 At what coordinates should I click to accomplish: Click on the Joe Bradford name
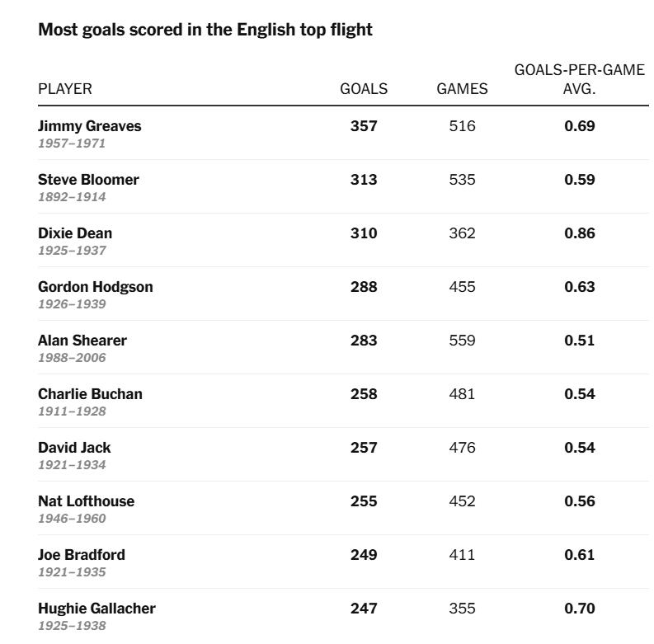click(x=82, y=555)
